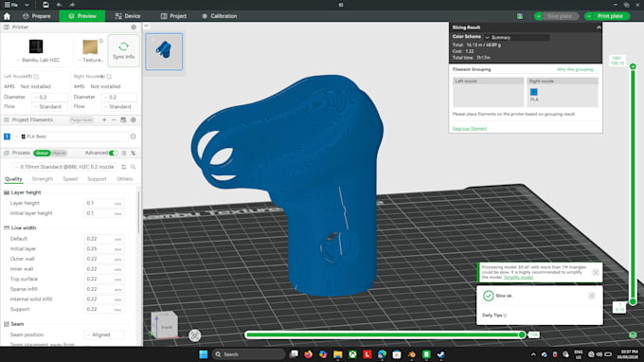Open Steam from the taskbar
This screenshot has width=644, height=362.
pyautogui.click(x=440, y=354)
